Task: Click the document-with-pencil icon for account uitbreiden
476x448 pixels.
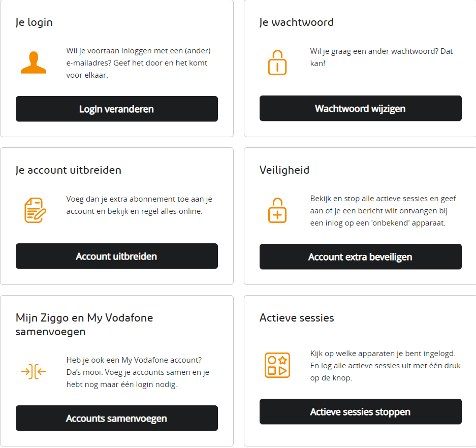Action: tap(35, 210)
